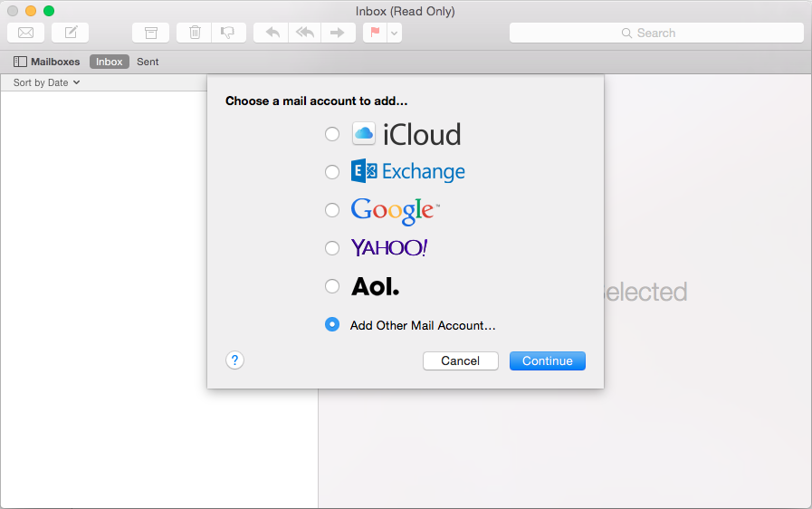Reply All with double arrow icon

click(x=305, y=33)
